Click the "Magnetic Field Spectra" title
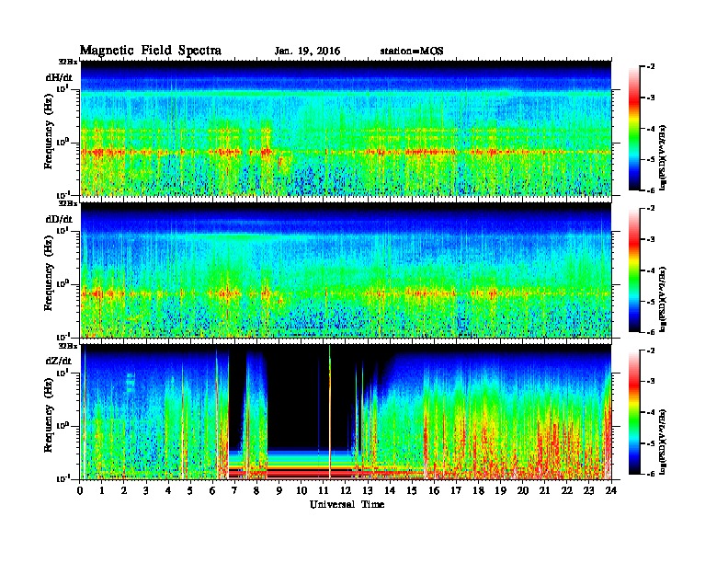The width and height of the screenshot is (728, 563). 151,51
